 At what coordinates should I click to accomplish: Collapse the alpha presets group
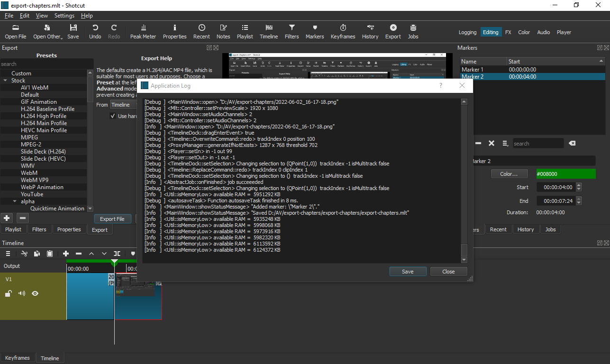[x=15, y=201]
